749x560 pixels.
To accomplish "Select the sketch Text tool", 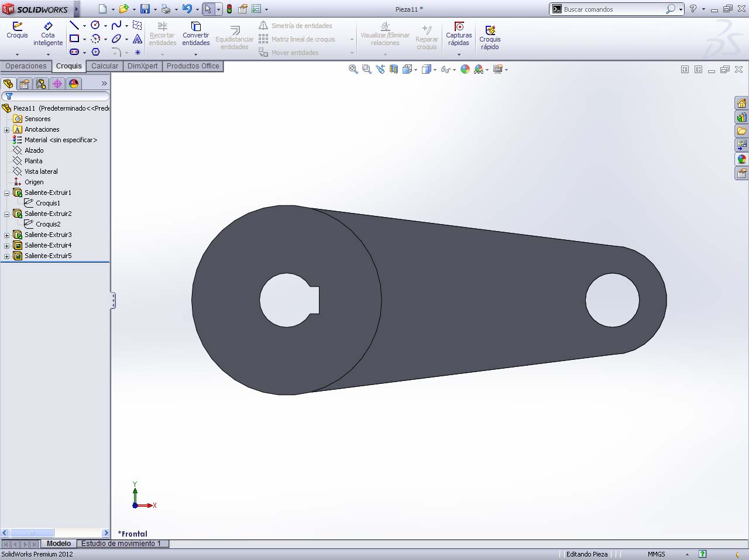I will 138,39.
